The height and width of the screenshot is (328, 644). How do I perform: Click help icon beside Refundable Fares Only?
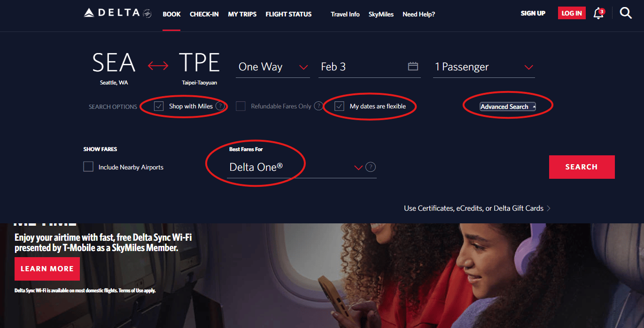[318, 106]
